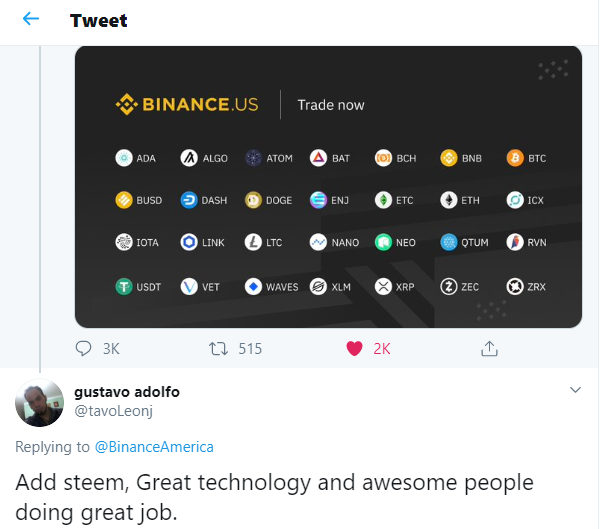Click the XRP coin icon
Image resolution: width=600 pixels, height=529 pixels.
click(x=383, y=286)
